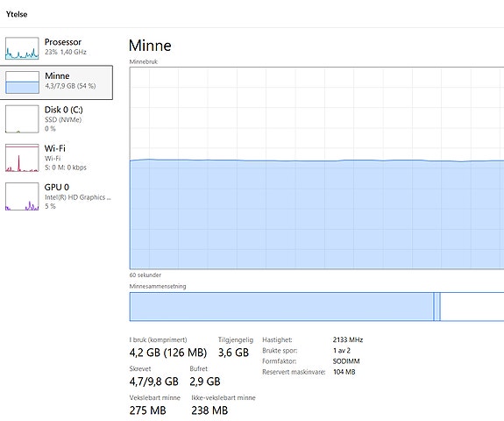Select the Minne memory graph thumbnail

[x=22, y=82]
